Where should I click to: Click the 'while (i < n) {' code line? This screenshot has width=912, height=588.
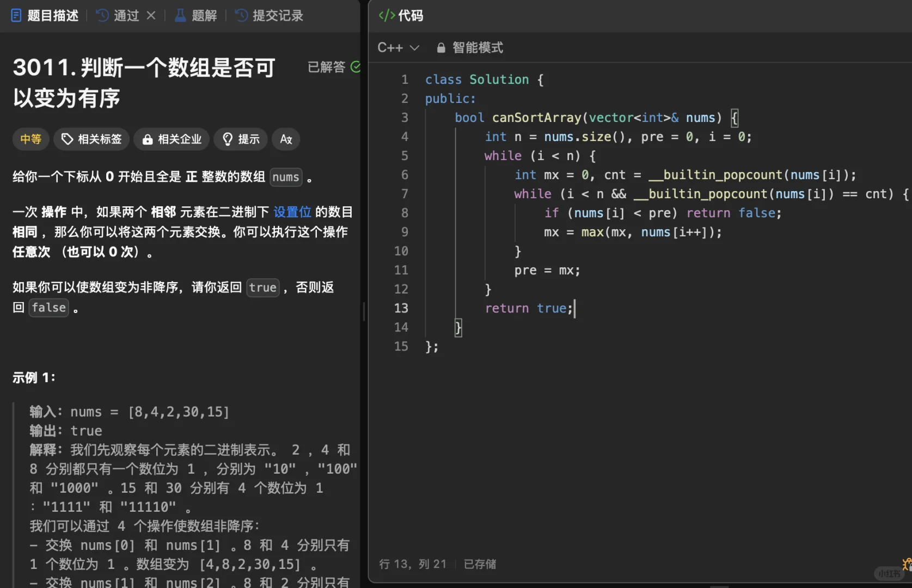(x=540, y=156)
